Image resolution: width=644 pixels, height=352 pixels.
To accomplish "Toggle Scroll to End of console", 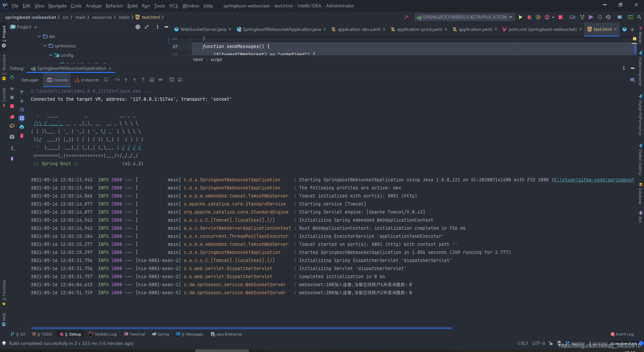I will point(22,118).
